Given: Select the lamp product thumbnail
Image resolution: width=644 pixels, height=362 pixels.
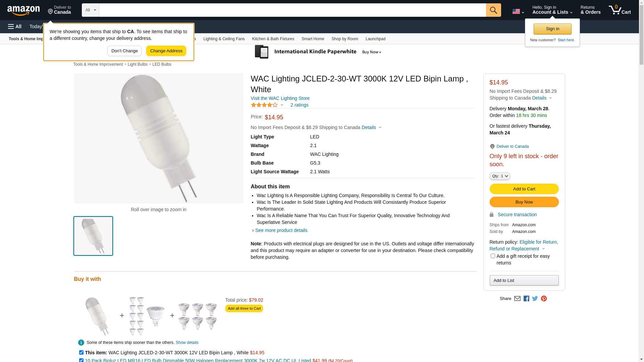Looking at the screenshot, I should tap(93, 236).
